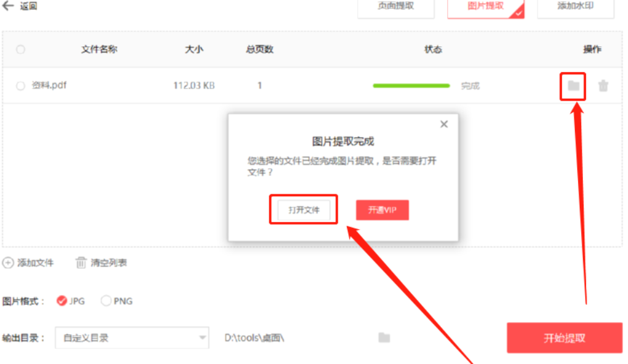This screenshot has height=364, width=628.
Task: Click the 返回 label
Action: tap(28, 6)
